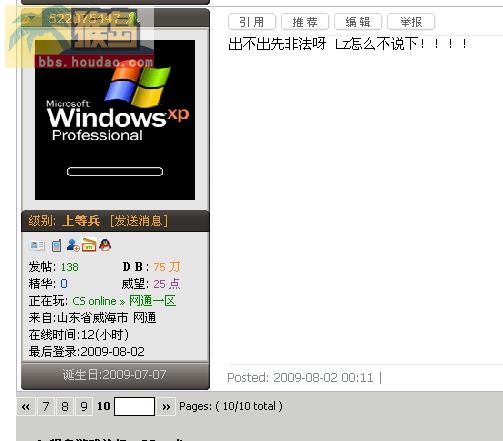Click the Posted: 2009-08-02 00:11 timestamp
Screen dimensions: 503x441
300,378
